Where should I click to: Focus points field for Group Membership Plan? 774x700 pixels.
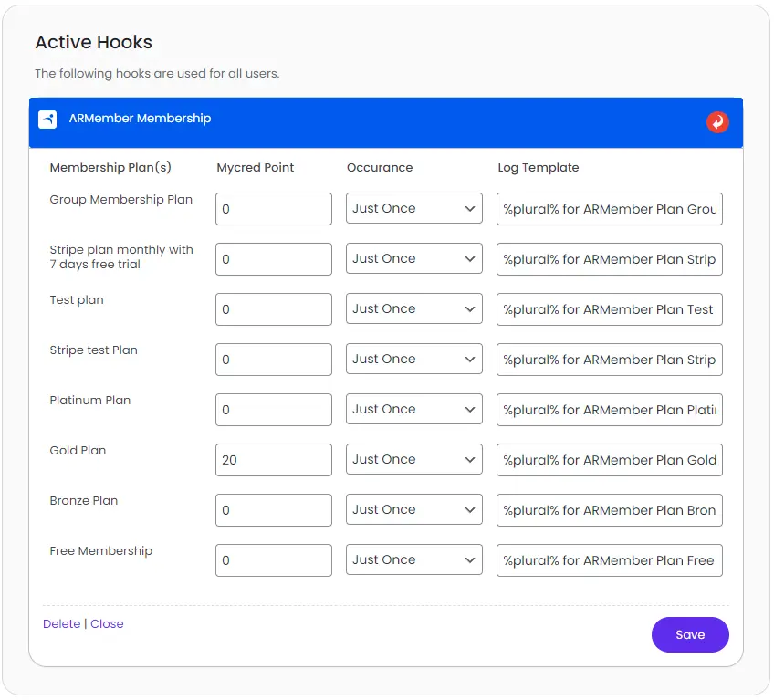tap(274, 209)
